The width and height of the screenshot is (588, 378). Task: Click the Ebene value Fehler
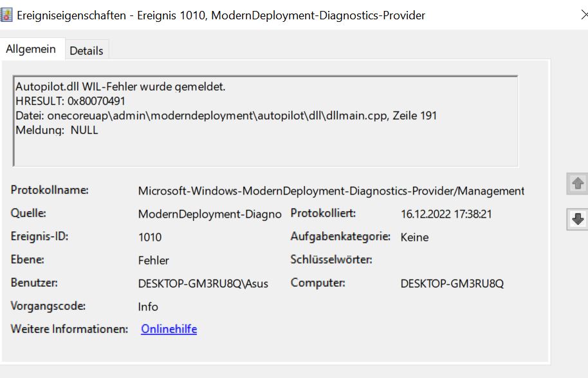point(154,260)
